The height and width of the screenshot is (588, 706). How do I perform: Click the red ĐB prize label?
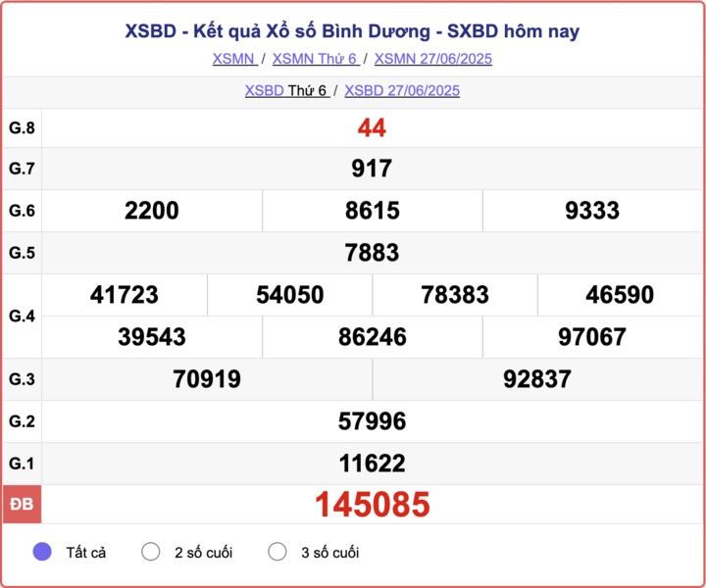(x=22, y=505)
